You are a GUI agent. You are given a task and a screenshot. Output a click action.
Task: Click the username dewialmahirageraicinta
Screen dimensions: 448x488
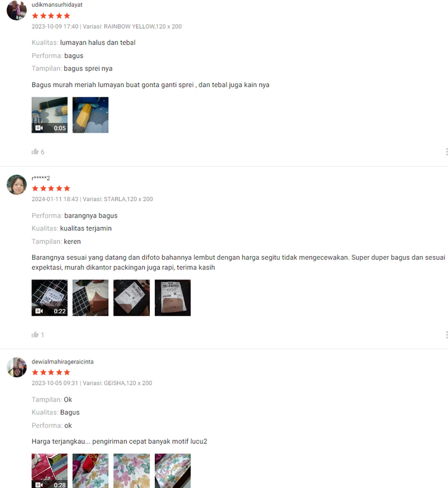pyautogui.click(x=62, y=362)
